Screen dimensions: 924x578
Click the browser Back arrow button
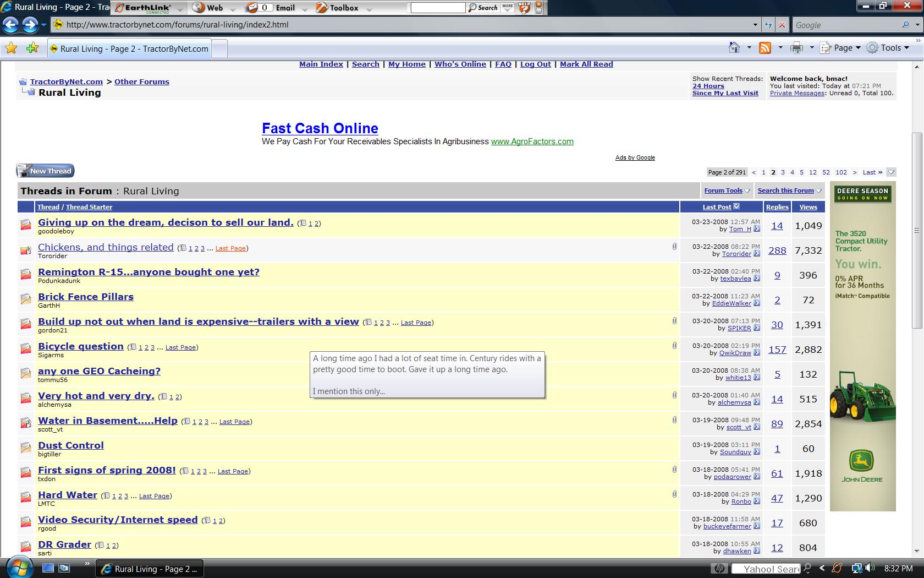coord(10,25)
